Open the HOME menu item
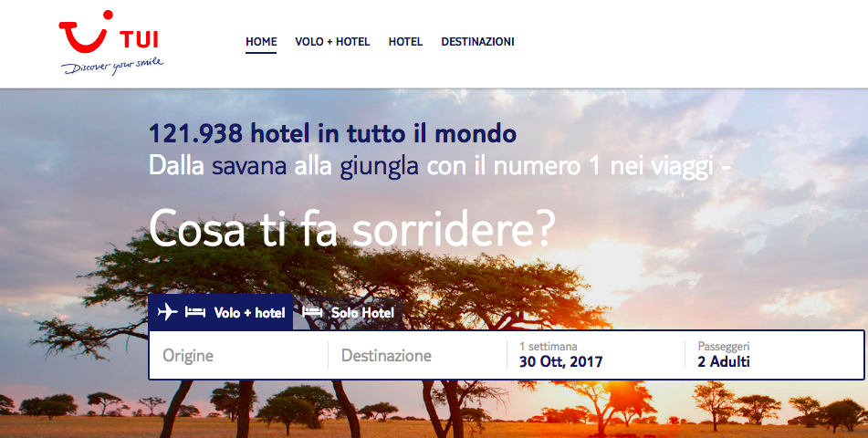The width and height of the screenshot is (868, 438). (261, 42)
